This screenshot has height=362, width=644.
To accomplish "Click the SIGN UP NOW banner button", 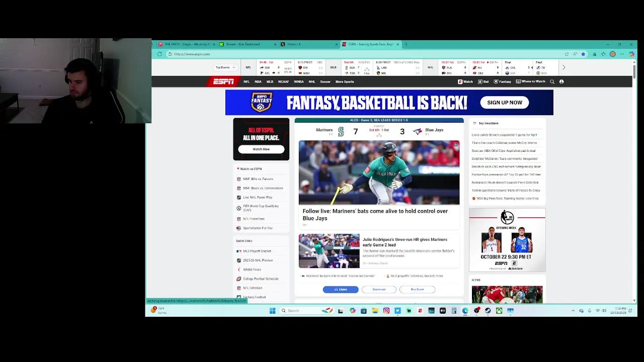I will click(x=505, y=103).
